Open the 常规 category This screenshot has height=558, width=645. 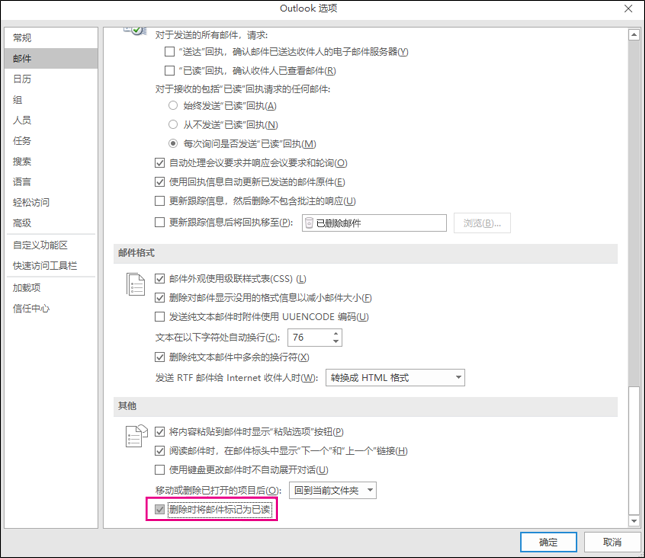[x=51, y=38]
